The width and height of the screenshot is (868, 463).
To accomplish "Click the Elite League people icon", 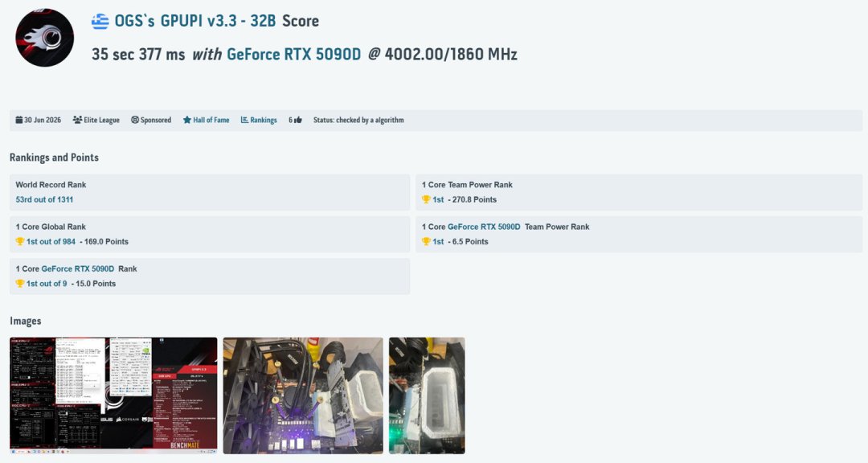I will (77, 120).
